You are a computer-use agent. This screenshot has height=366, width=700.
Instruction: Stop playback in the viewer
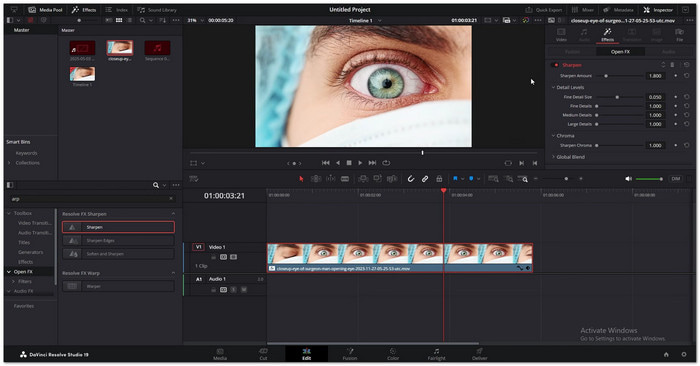tap(349, 163)
